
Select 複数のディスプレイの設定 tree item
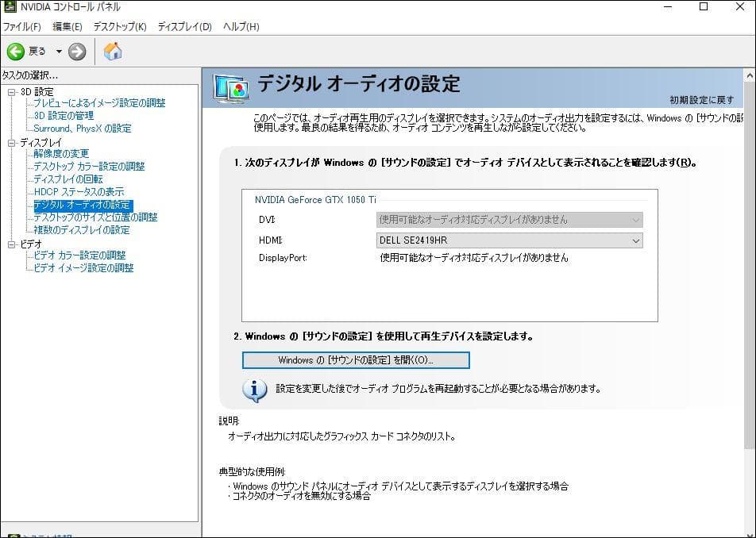point(81,230)
